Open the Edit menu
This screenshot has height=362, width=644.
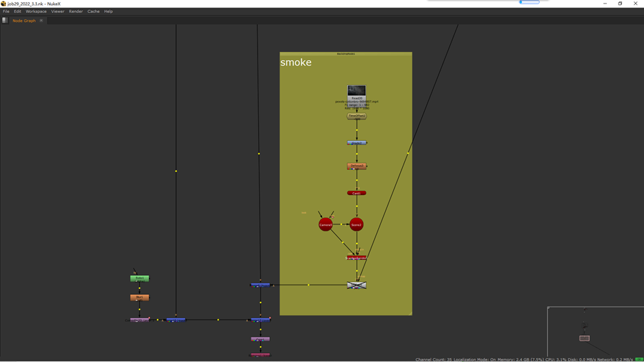tap(17, 12)
